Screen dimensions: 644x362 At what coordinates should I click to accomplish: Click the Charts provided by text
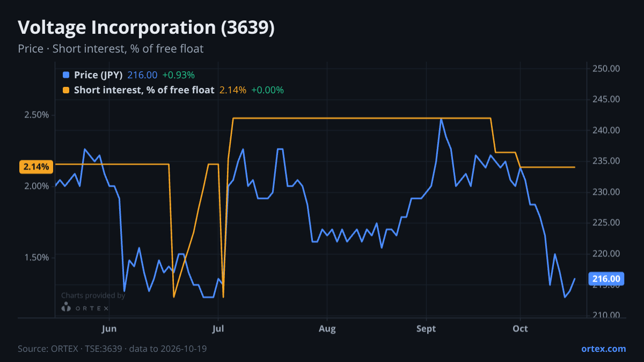point(93,295)
